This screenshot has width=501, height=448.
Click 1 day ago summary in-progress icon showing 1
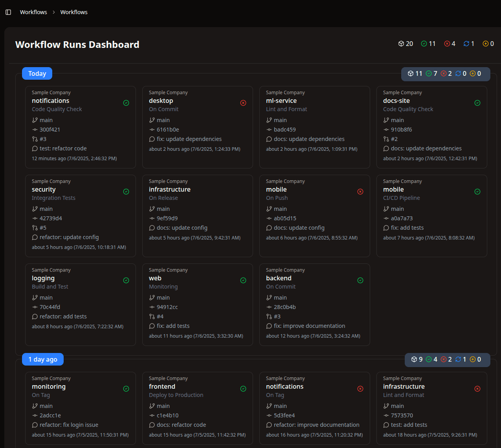click(x=458, y=359)
